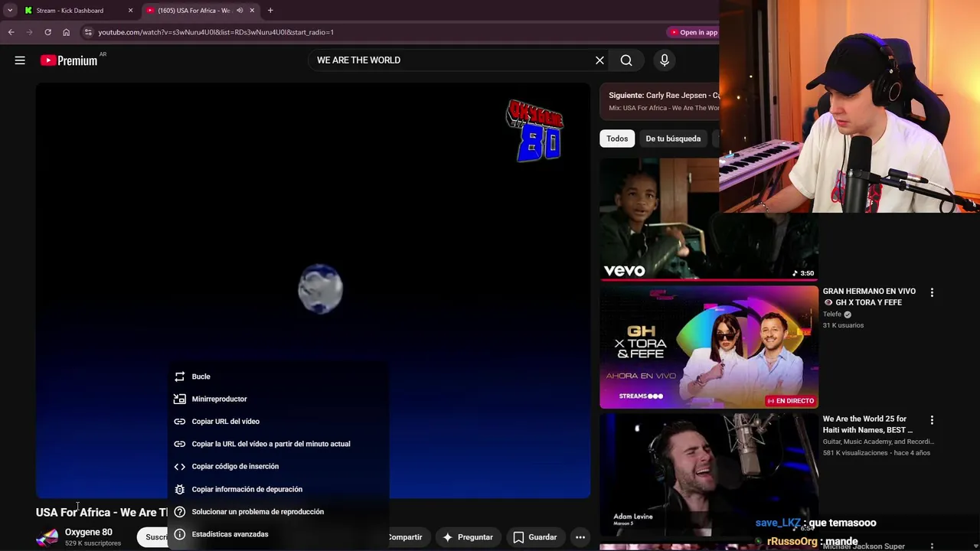Click the address bar URL
The width and height of the screenshot is (980, 551).
216,32
